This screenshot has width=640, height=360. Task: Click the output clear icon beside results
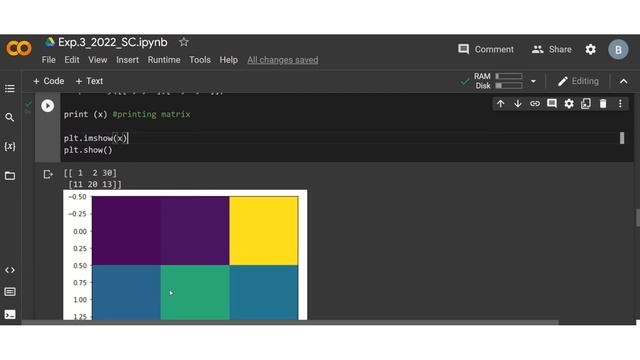(x=48, y=175)
